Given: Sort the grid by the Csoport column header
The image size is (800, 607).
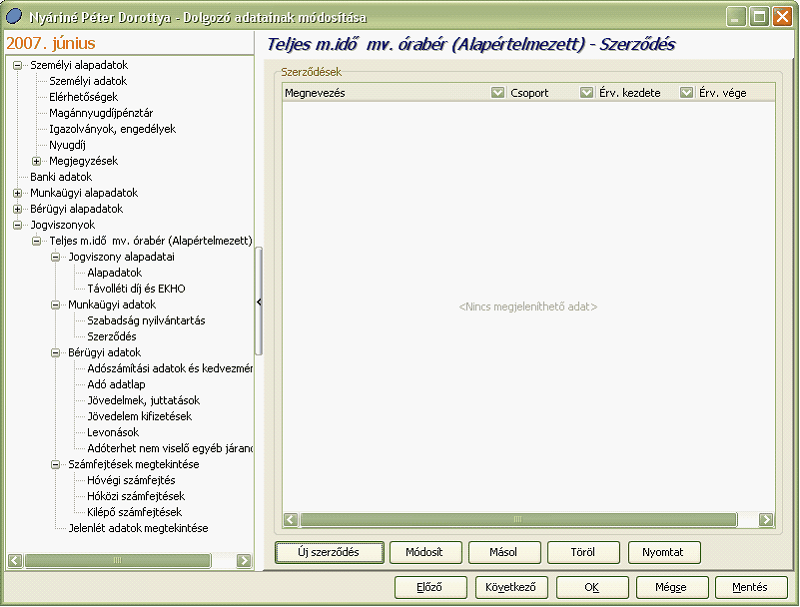Looking at the screenshot, I should 544,93.
